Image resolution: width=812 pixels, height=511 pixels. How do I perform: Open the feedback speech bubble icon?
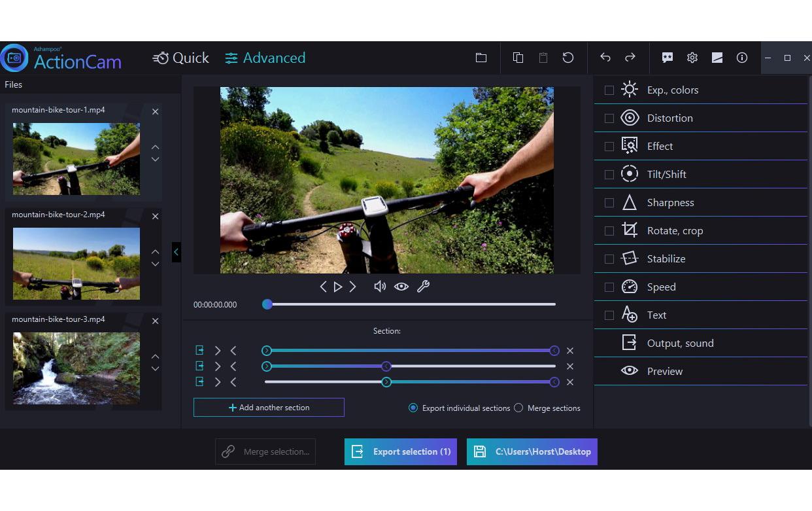[668, 58]
